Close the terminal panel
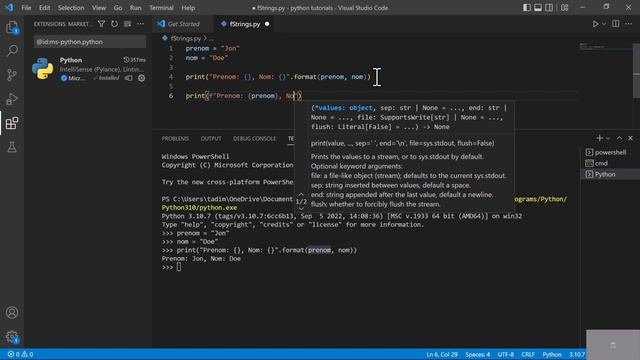The height and width of the screenshot is (360, 640). tap(630, 138)
